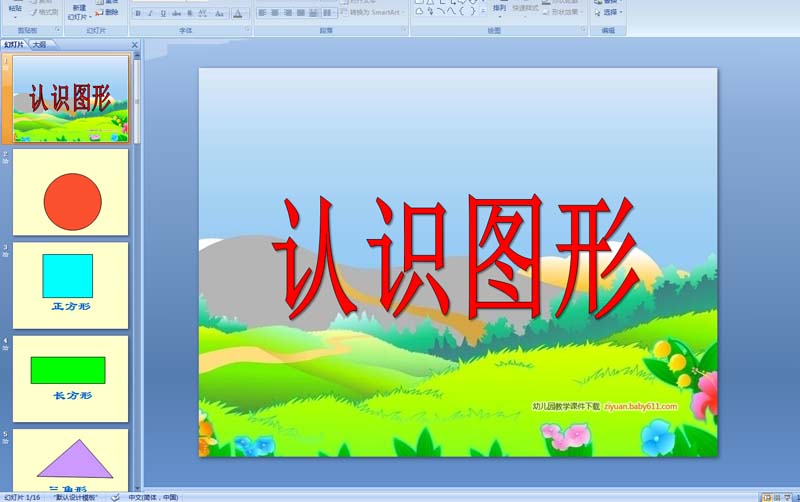Open Font group dialog launcher
This screenshot has width=800, height=502.
pyautogui.click(x=247, y=30)
